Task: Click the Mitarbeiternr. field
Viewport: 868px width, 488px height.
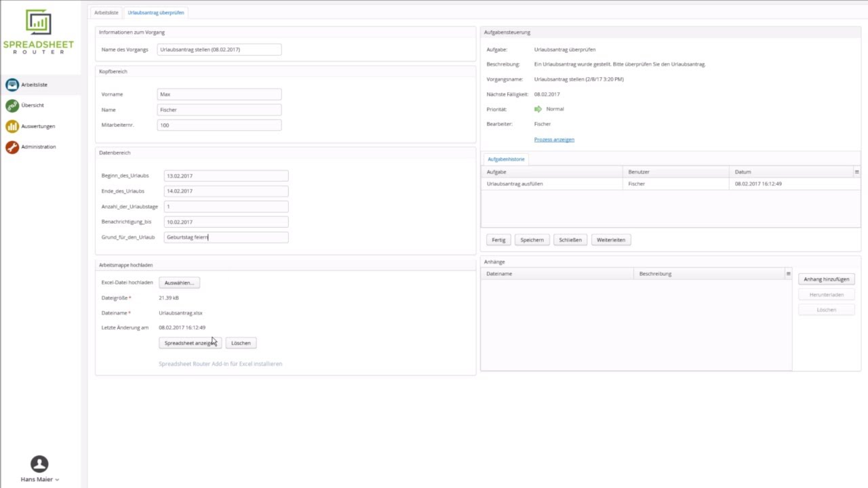Action: pyautogui.click(x=219, y=125)
